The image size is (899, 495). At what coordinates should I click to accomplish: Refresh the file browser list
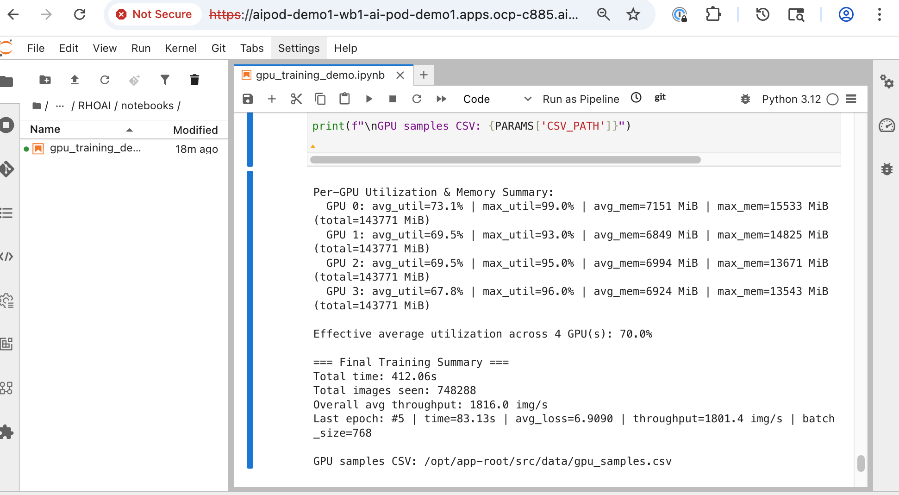click(104, 80)
